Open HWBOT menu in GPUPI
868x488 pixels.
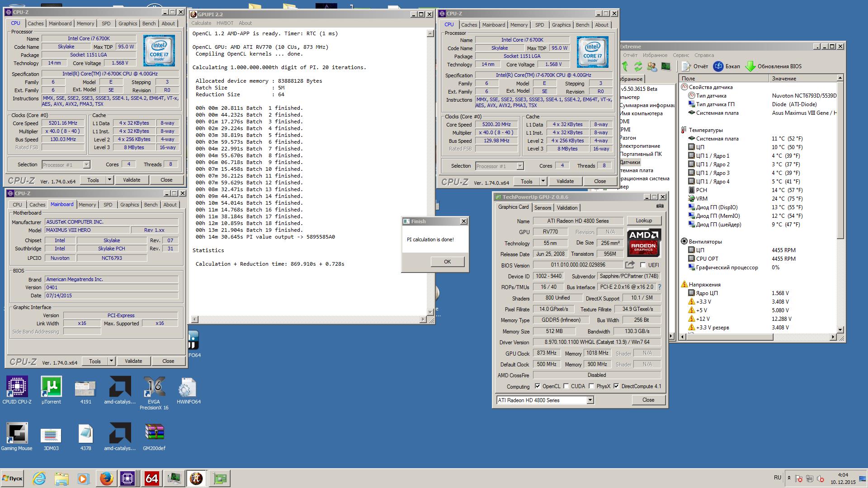coord(225,23)
